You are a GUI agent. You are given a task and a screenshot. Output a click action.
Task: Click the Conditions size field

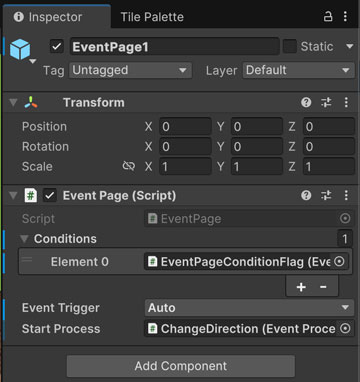click(x=345, y=239)
